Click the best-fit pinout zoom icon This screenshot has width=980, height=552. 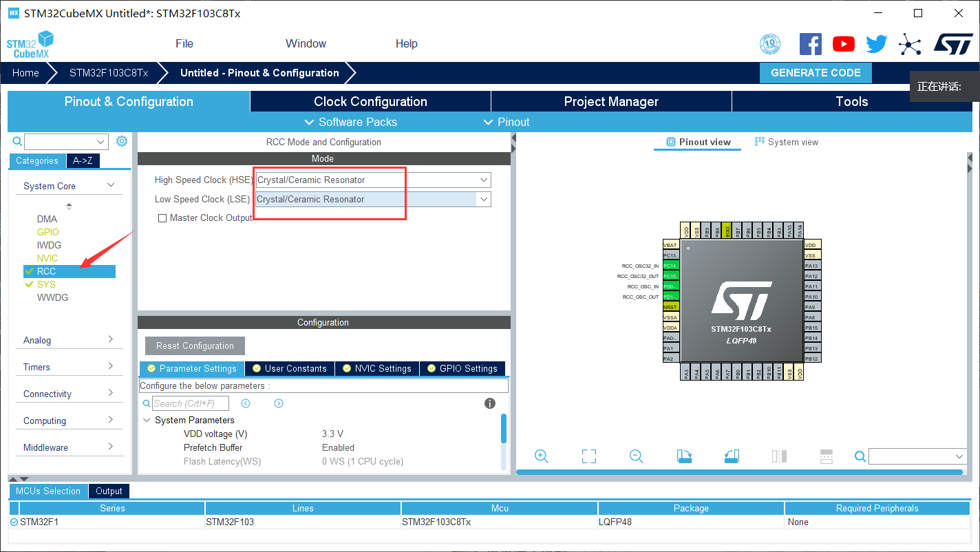point(588,456)
